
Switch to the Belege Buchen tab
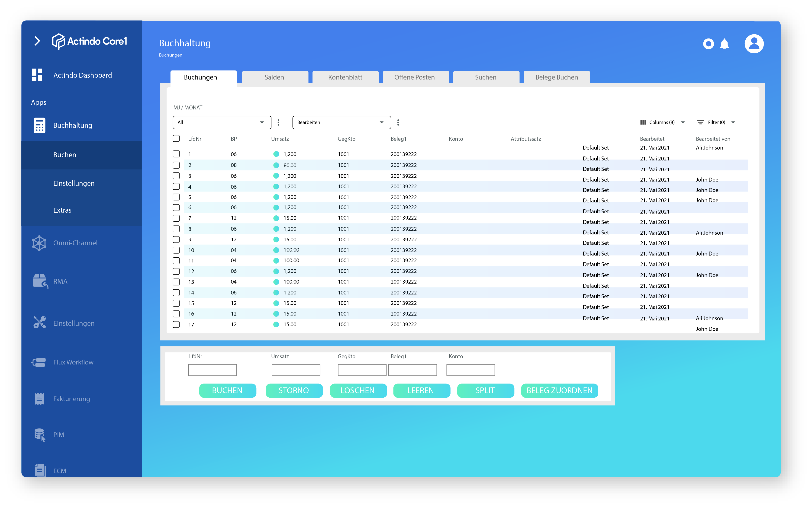[557, 77]
